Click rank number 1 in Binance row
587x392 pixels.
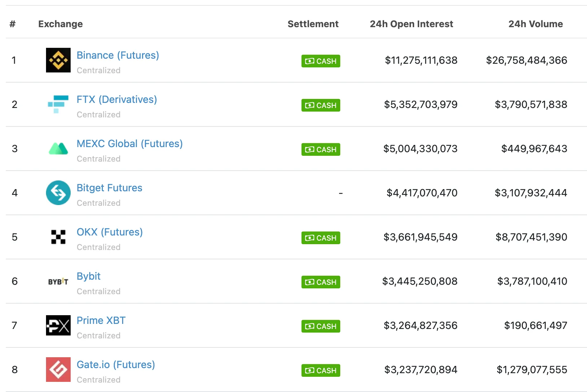click(x=14, y=60)
